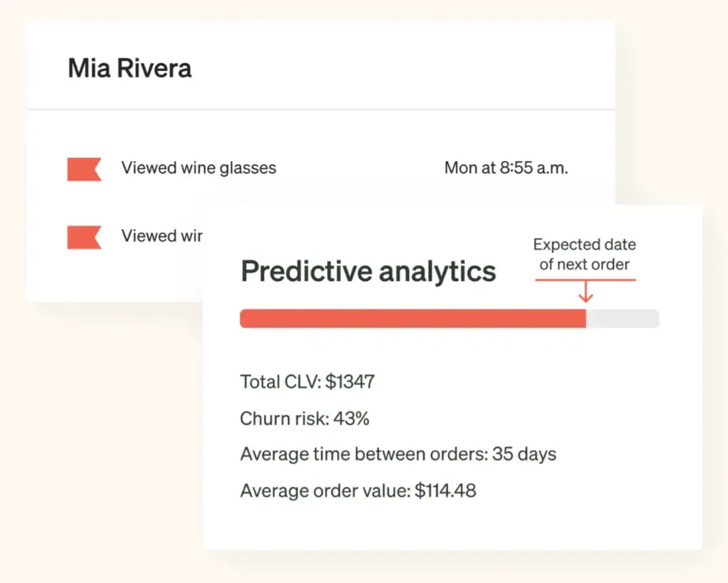Click the "Average time between orders" label

coord(363,455)
